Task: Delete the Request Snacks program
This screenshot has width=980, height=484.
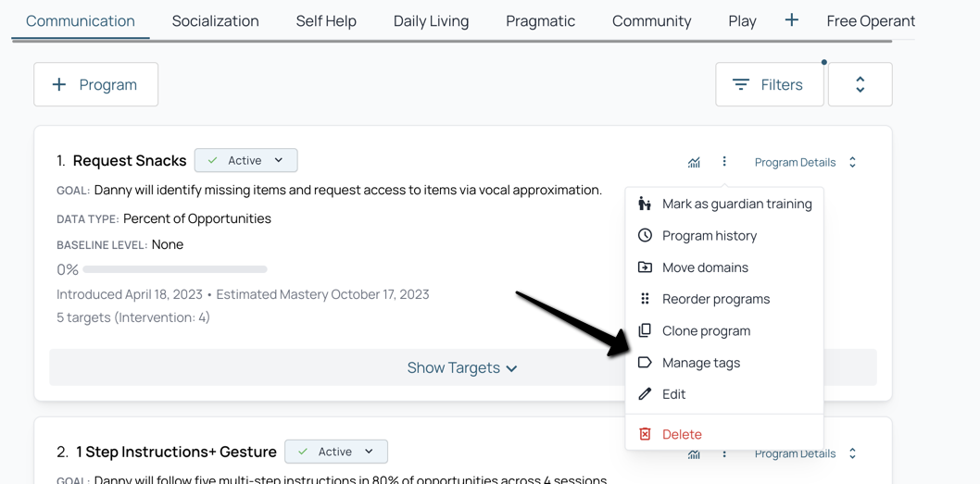Action: [724, 434]
